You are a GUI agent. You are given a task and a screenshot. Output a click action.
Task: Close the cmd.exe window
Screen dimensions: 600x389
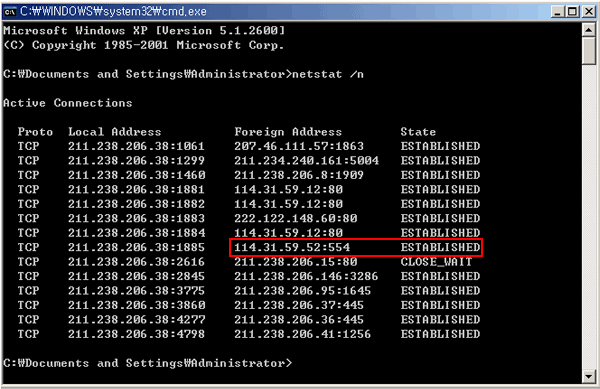point(589,12)
